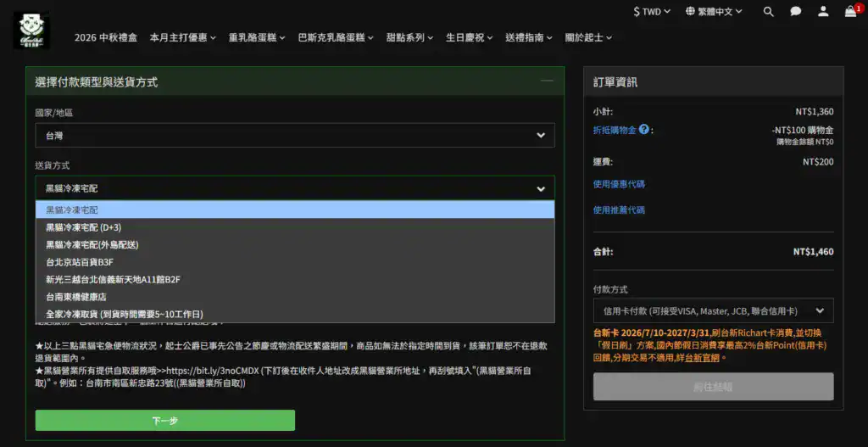
Task: Choose the 全家冷凍取貨 option
Action: (x=294, y=314)
